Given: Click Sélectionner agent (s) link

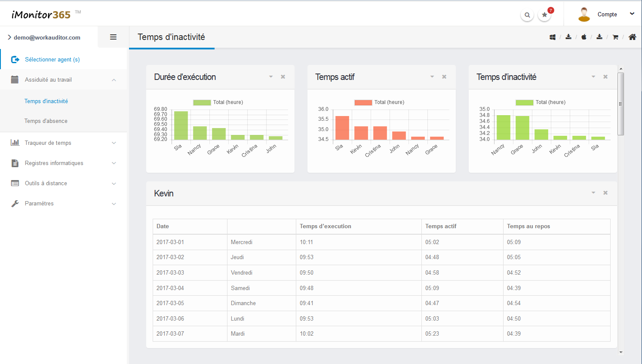Looking at the screenshot, I should (52, 60).
